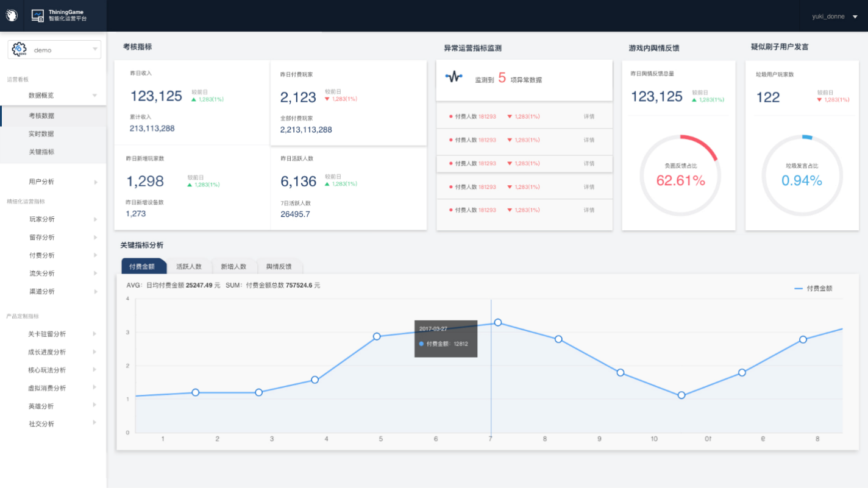Expand the 社交分析 sidebar item
The image size is (868, 488).
[94, 423]
